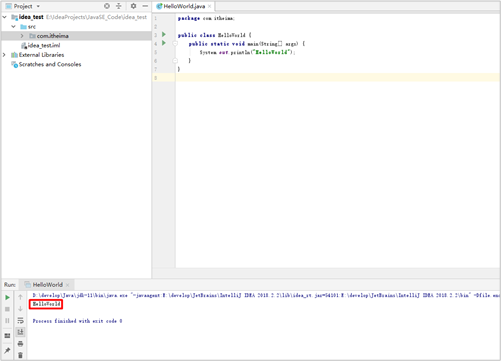The width and height of the screenshot is (501, 361).
Task: Click the HelloWorld console output text
Action: [x=46, y=304]
